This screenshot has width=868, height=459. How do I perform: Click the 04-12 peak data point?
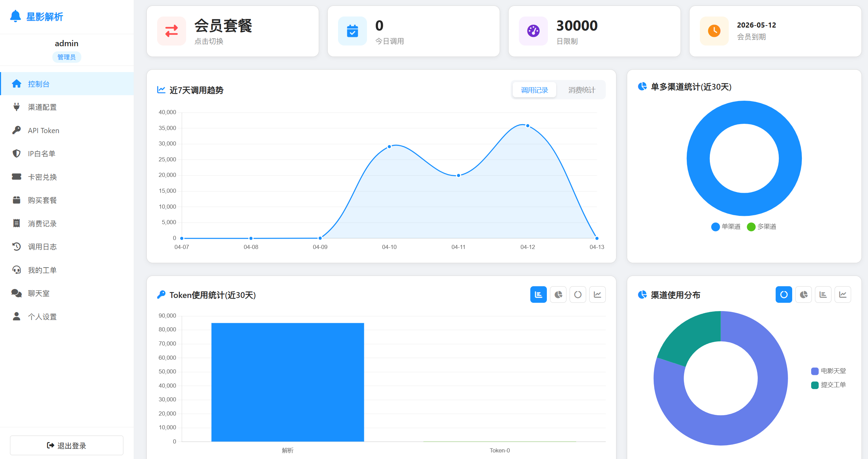(528, 126)
